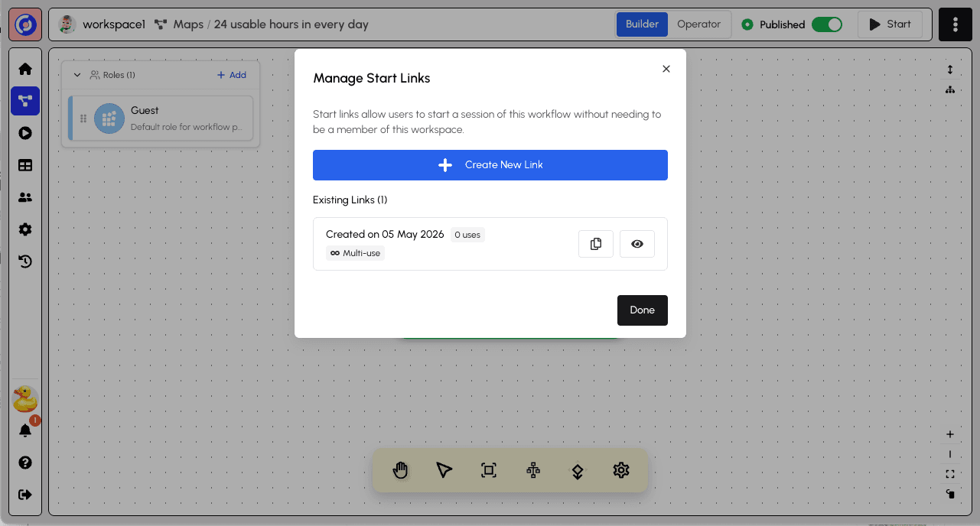Switch to Builder mode
Viewport: 980px width, 526px height.
tap(643, 24)
